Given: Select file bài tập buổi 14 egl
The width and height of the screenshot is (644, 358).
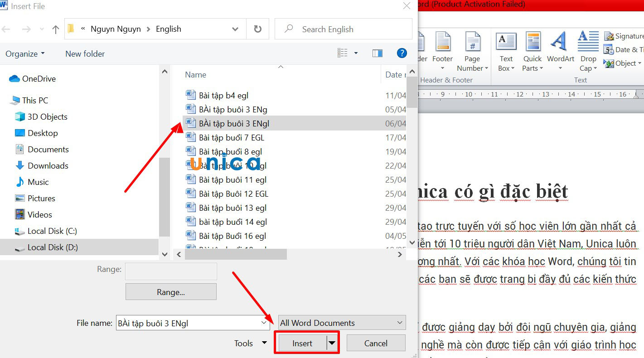Looking at the screenshot, I should click(x=233, y=222).
